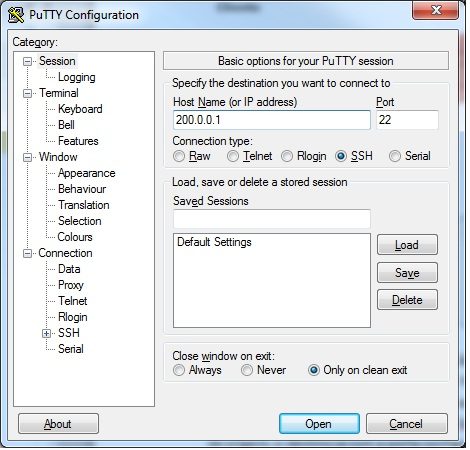Click the Port input field

click(x=407, y=120)
